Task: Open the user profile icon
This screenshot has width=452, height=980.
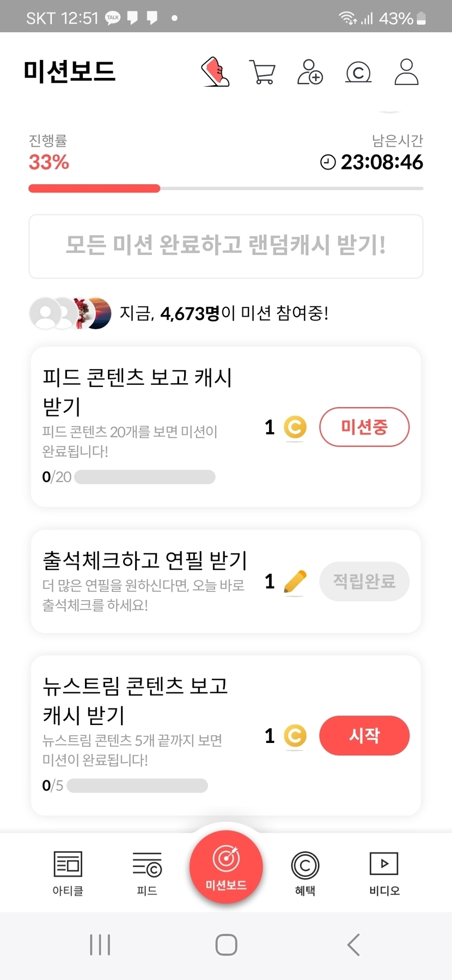Action: [x=406, y=72]
